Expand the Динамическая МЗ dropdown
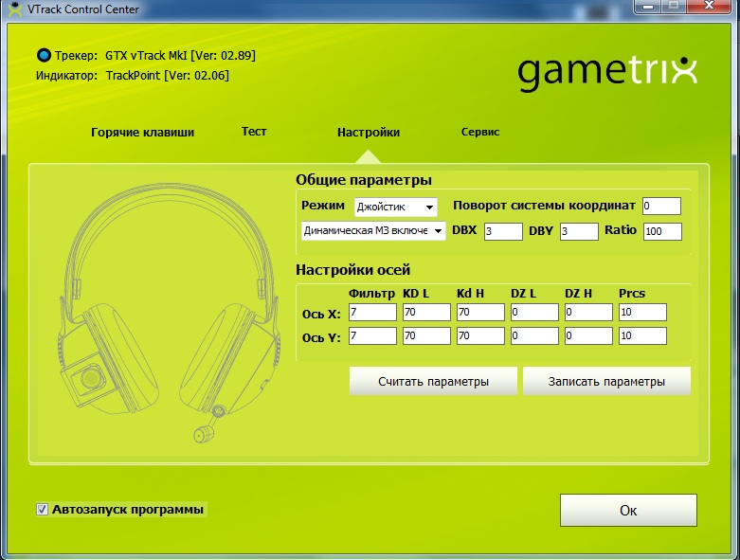740x560 pixels. pyautogui.click(x=373, y=230)
